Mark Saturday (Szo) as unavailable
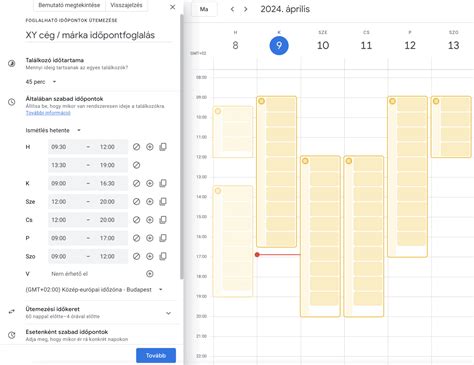 [x=136, y=256]
